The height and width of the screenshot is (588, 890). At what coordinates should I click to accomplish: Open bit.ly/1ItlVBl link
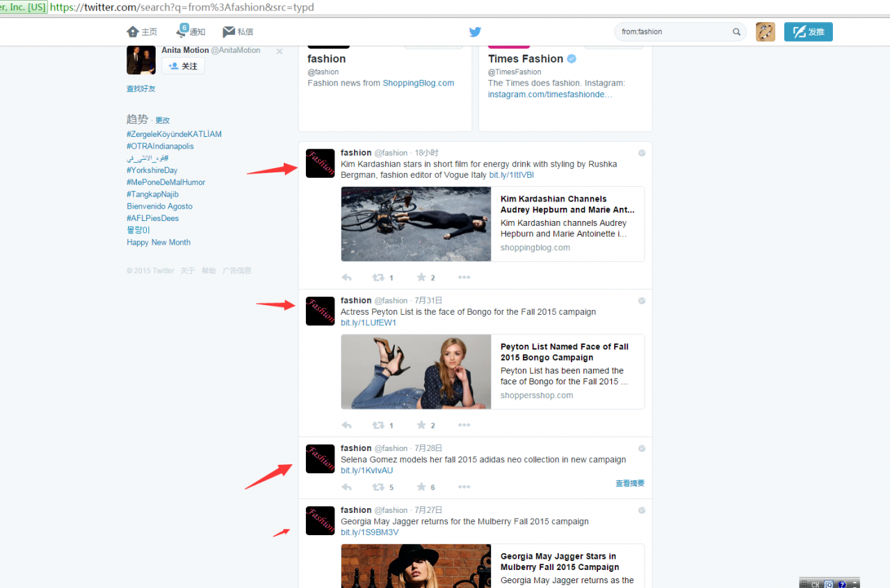coord(512,175)
